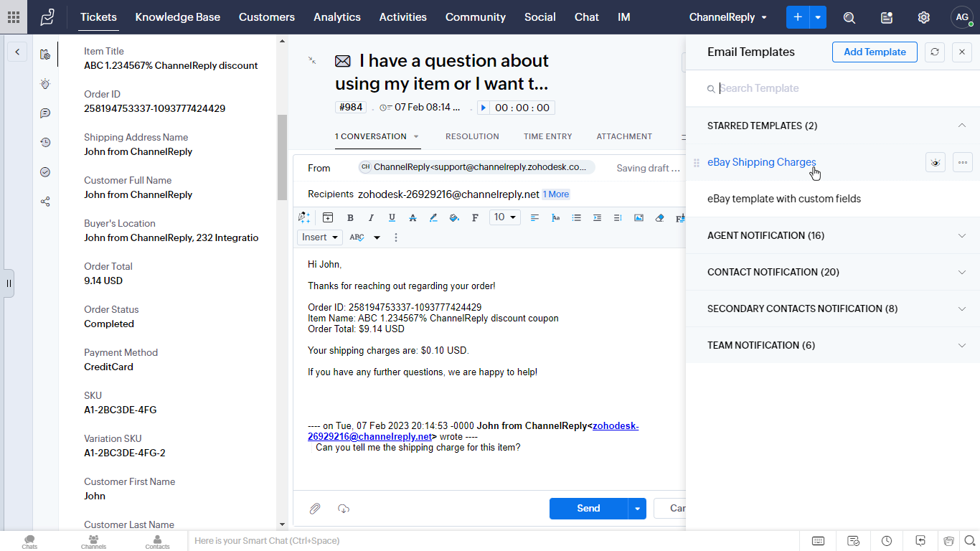This screenshot has height=551, width=980.
Task: Toggle bold formatting in the editor
Action: pyautogui.click(x=350, y=218)
